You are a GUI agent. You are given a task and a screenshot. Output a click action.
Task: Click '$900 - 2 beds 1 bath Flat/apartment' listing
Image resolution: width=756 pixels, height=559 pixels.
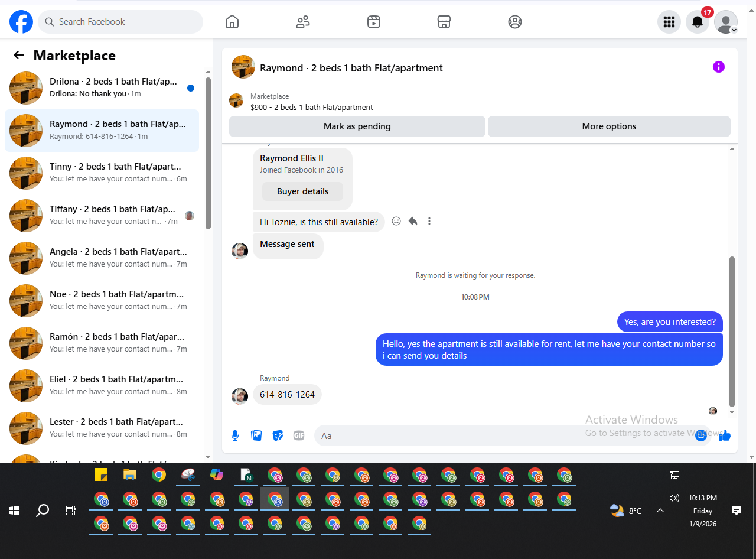[x=312, y=107]
